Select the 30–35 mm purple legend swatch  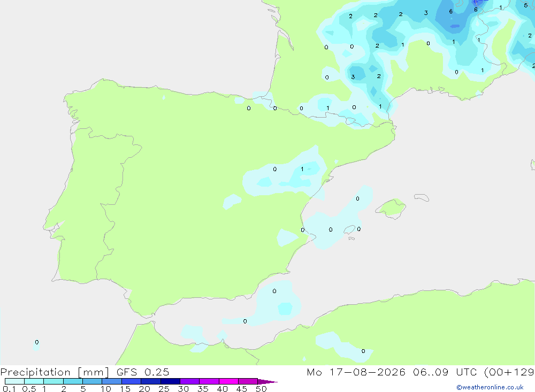coord(190,381)
